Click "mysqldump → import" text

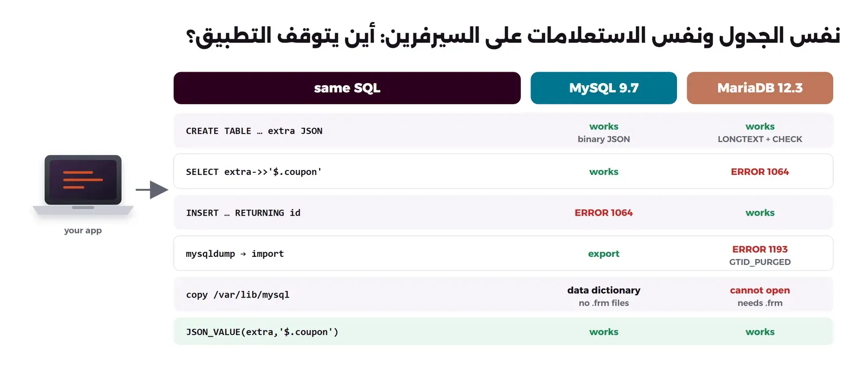(x=235, y=254)
